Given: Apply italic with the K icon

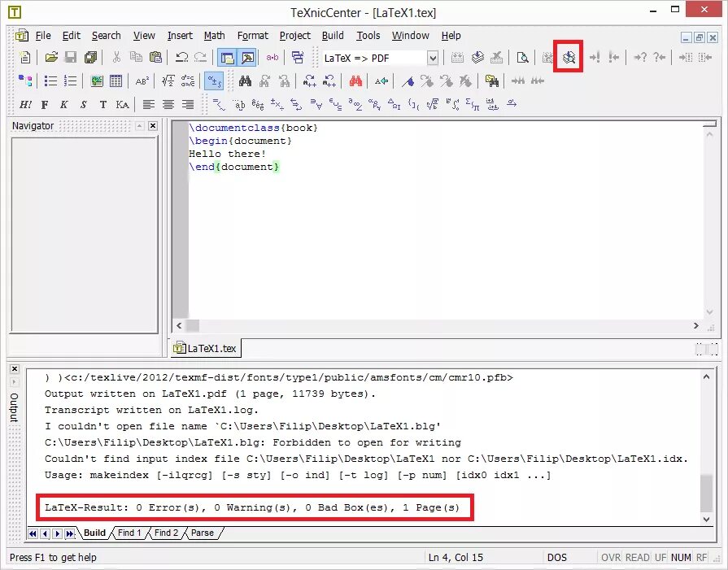Looking at the screenshot, I should [x=64, y=104].
